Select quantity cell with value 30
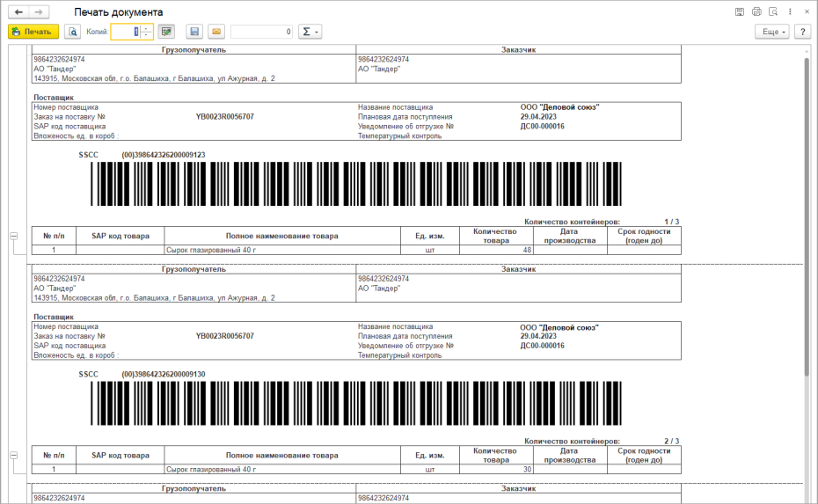 496,470
